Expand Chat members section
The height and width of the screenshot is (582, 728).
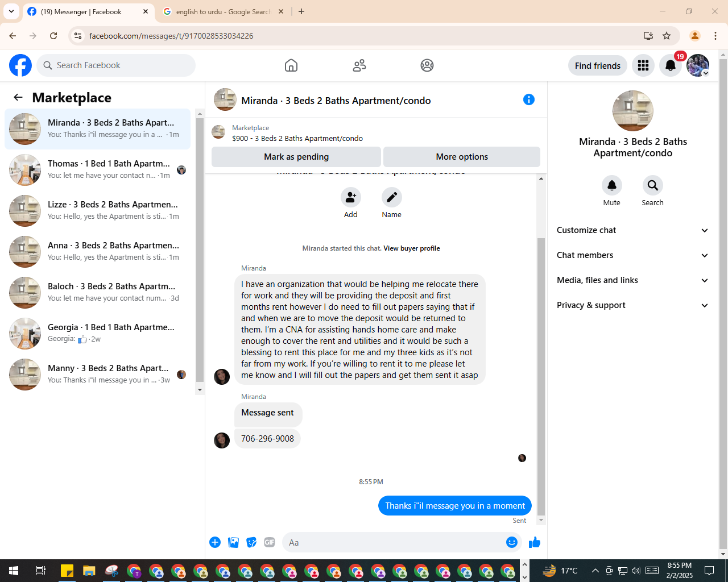633,255
